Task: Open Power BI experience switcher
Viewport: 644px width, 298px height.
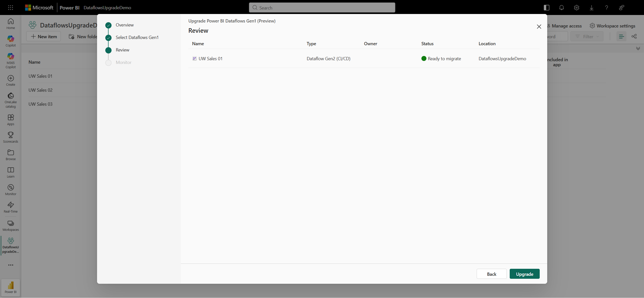Action: tap(11, 287)
